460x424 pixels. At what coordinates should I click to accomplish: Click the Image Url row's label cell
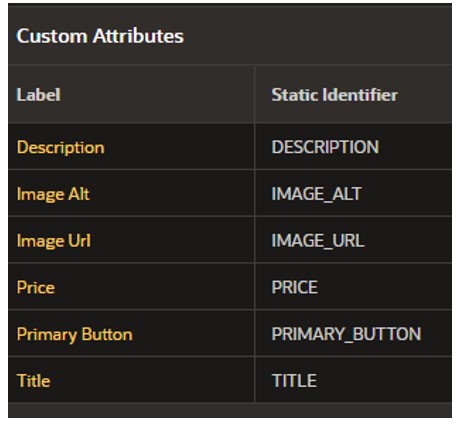[x=131, y=240]
